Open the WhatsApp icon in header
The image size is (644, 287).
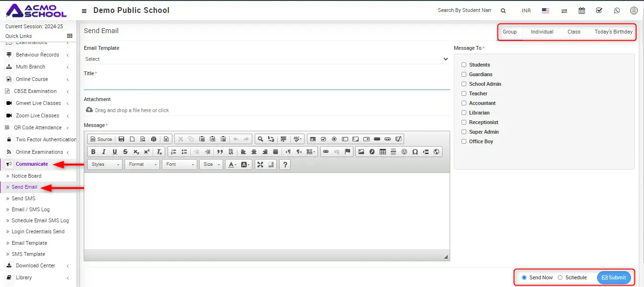(617, 11)
